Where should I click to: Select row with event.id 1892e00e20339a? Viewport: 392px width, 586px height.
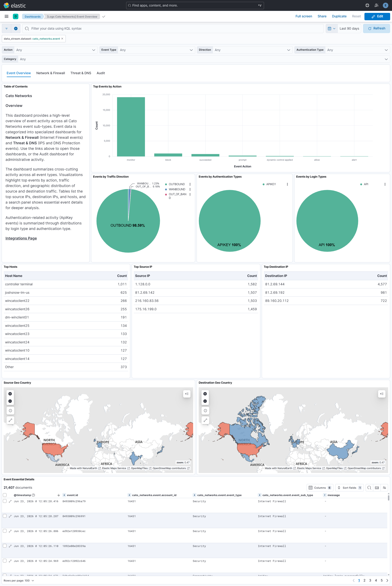[5, 546]
